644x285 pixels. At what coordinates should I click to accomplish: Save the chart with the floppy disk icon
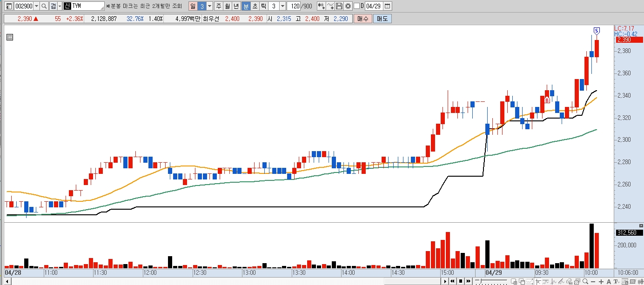point(339,6)
